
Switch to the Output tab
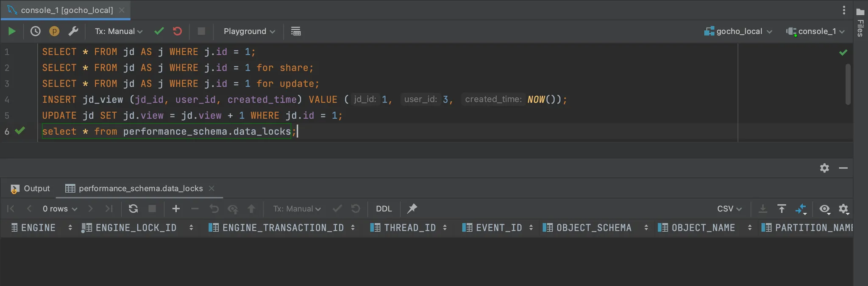tap(31, 189)
